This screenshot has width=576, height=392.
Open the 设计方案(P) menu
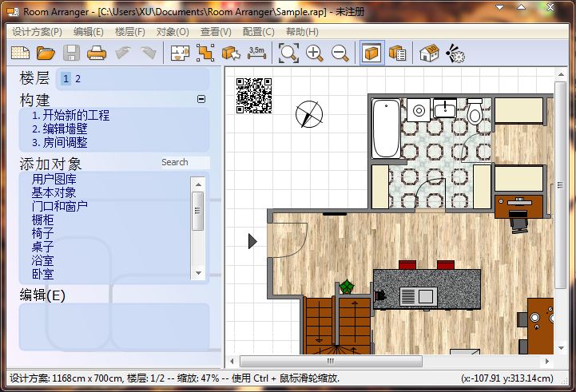(x=37, y=32)
